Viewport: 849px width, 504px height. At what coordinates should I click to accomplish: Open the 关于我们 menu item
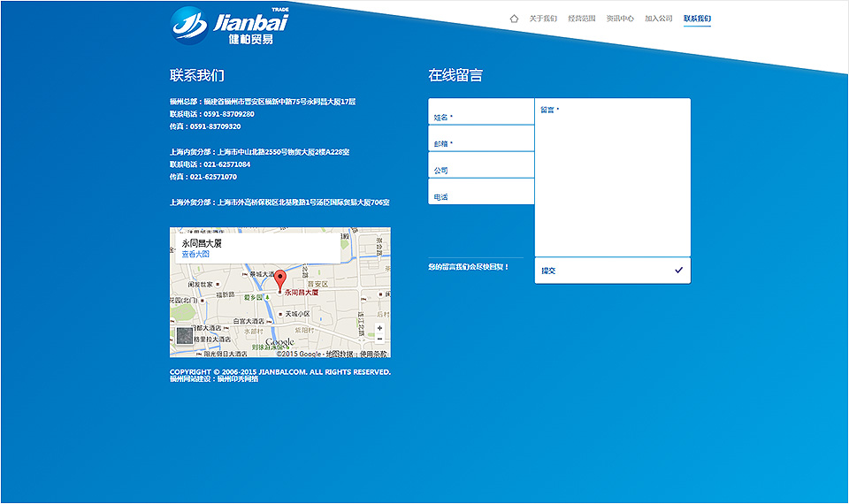click(543, 19)
